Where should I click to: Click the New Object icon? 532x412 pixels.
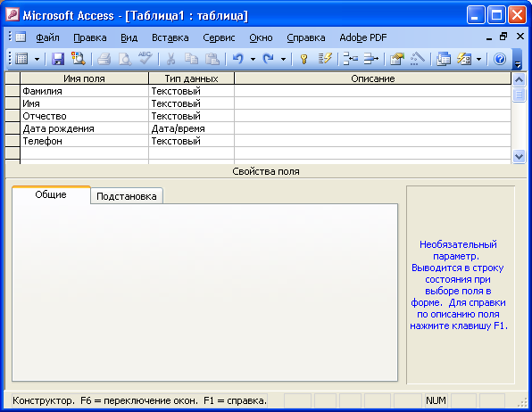point(464,59)
